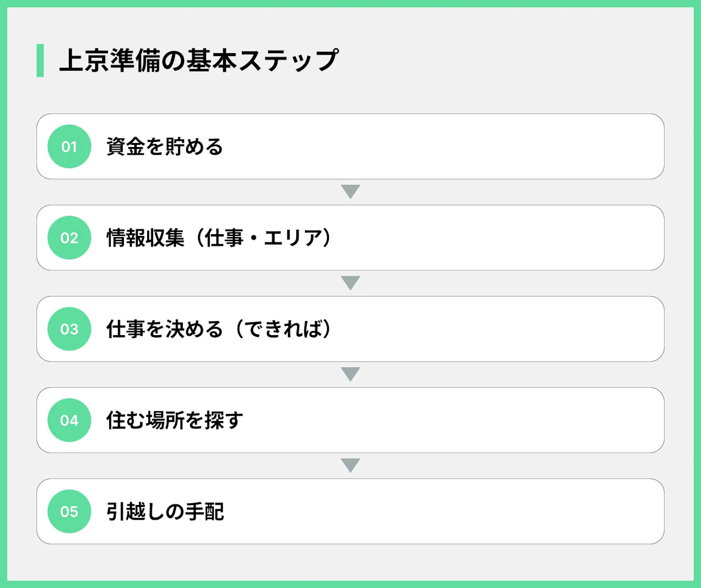701x588 pixels.
Task: Click the green accent bar beside the heading
Action: click(40, 60)
